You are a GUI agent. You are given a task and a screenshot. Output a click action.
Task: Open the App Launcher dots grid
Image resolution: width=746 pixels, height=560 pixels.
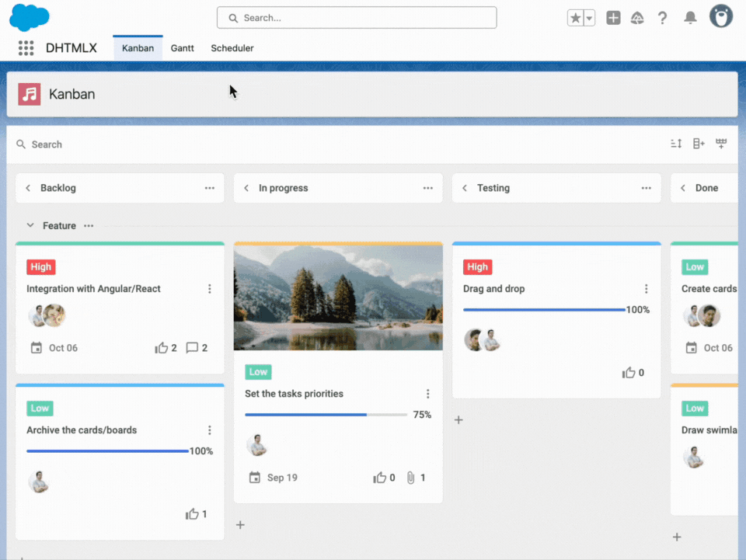(26, 48)
